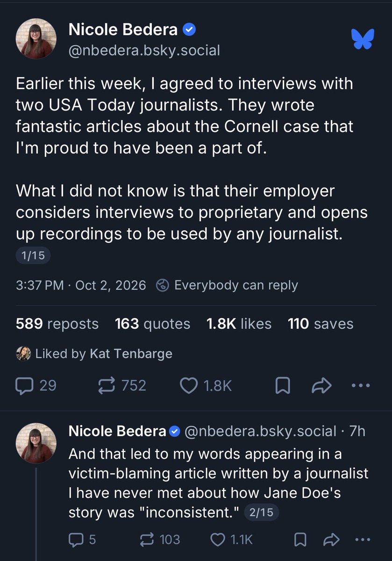Tap the Bluesky butterfly logo
Screen dimensions: 392x561
click(363, 39)
